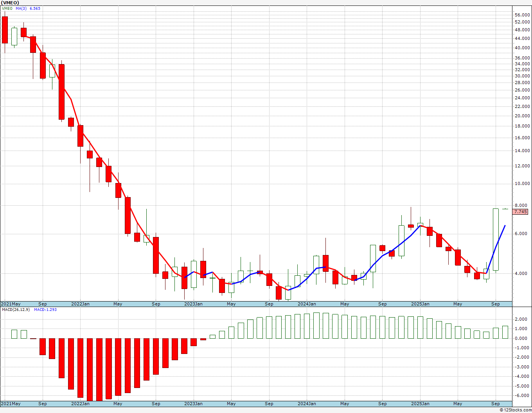
Task: Click the 18.000 price axis label
Action: click(523, 126)
